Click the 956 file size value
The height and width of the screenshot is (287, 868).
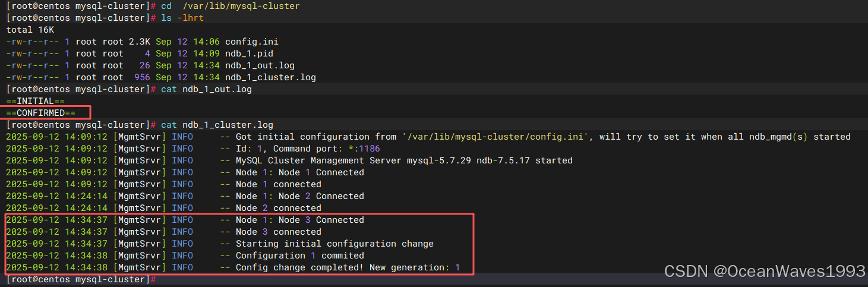point(143,77)
